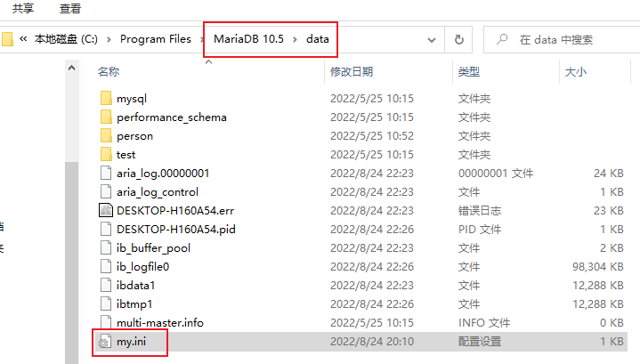Click the search magnifier icon
640x364 pixels.
pos(502,39)
